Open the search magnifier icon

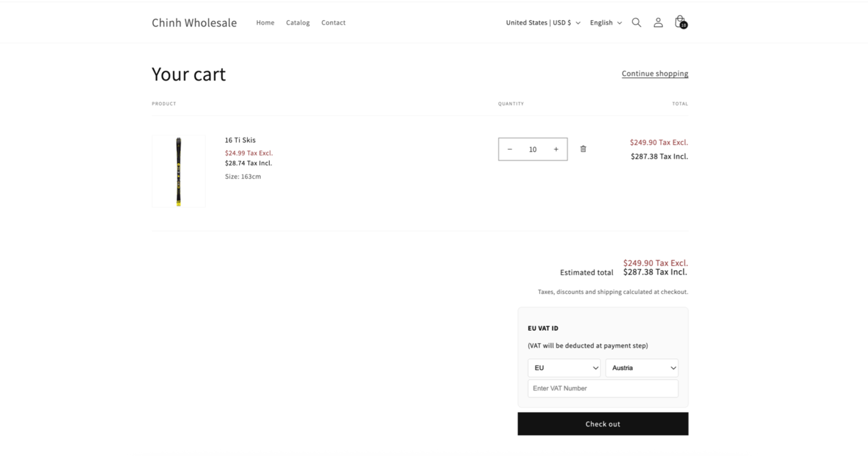(x=636, y=23)
